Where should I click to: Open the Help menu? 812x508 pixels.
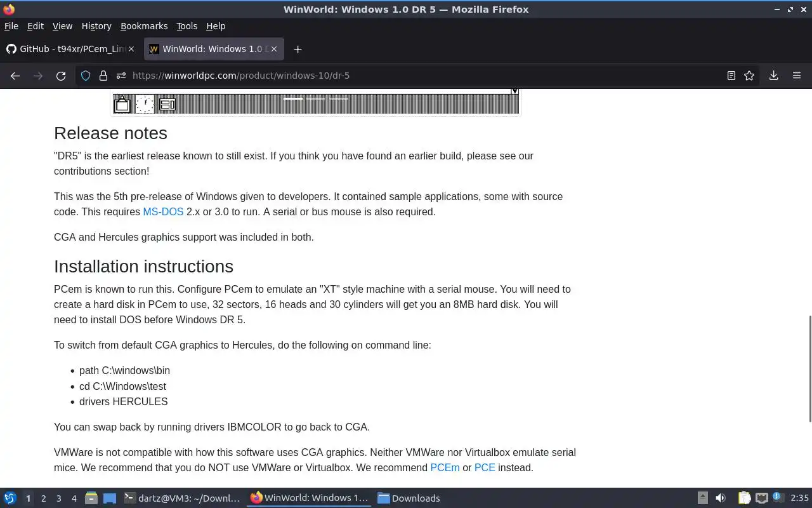coord(216,26)
